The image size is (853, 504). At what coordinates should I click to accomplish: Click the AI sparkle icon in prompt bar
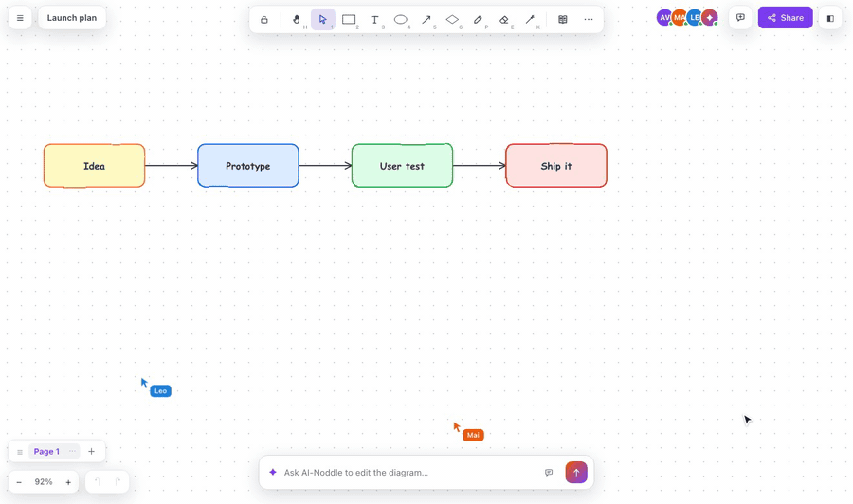(x=273, y=472)
